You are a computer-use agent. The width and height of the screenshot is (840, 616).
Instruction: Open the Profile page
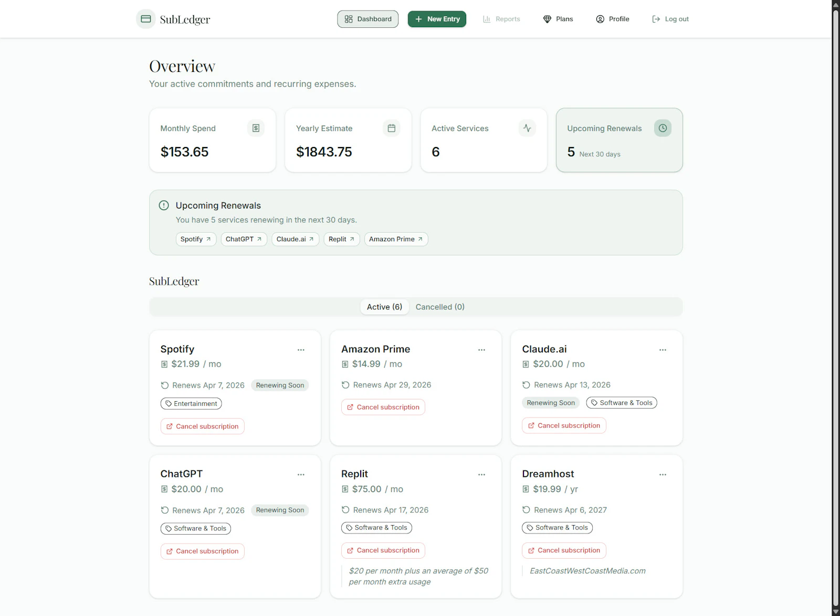pyautogui.click(x=613, y=19)
